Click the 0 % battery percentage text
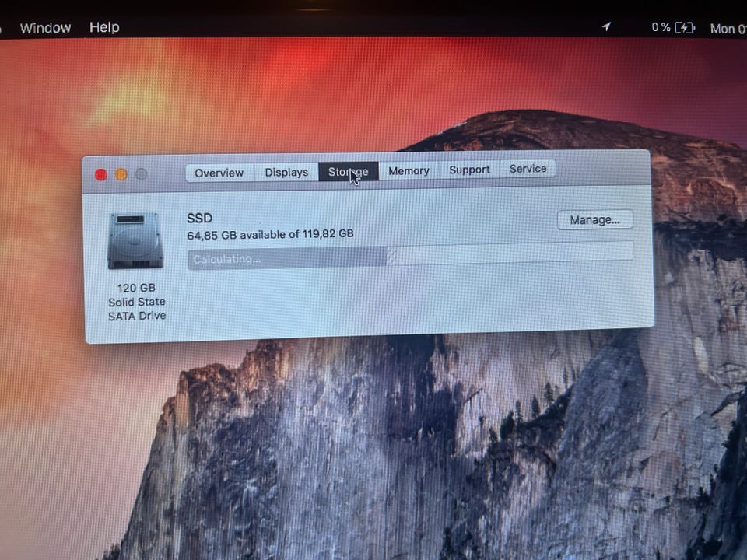This screenshot has height=560, width=747. 661,28
